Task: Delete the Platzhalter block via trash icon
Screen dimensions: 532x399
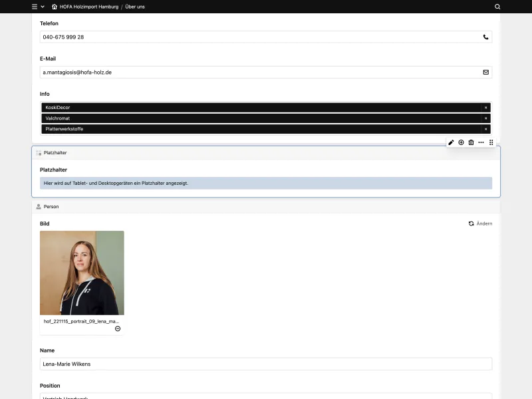Action: pyautogui.click(x=471, y=142)
